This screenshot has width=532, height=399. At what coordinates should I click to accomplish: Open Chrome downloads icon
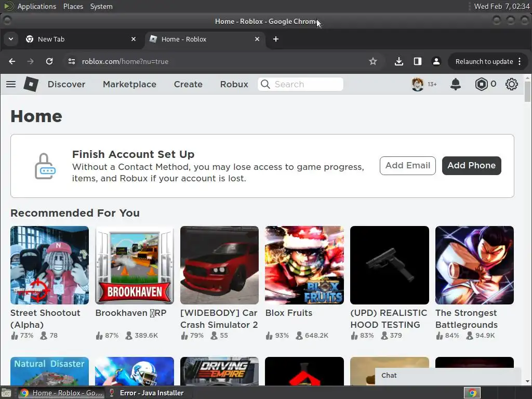pos(399,61)
